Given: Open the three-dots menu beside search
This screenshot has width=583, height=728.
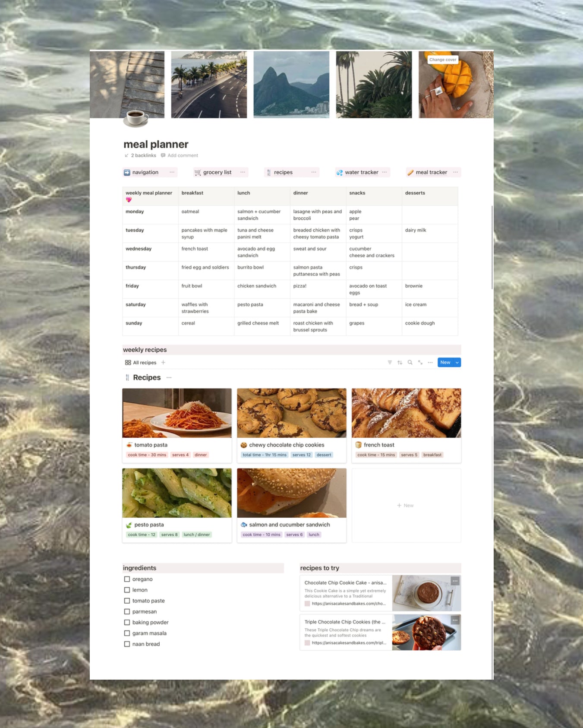Looking at the screenshot, I should click(x=430, y=363).
